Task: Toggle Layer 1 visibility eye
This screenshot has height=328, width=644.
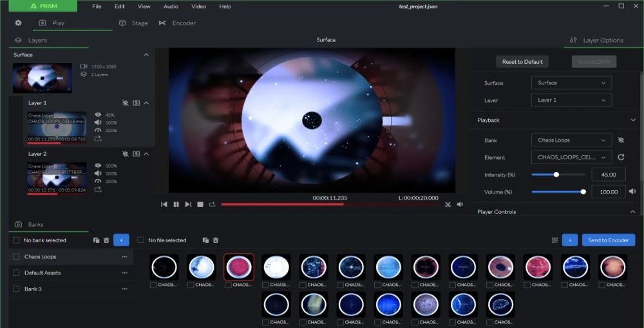Action: [x=98, y=115]
